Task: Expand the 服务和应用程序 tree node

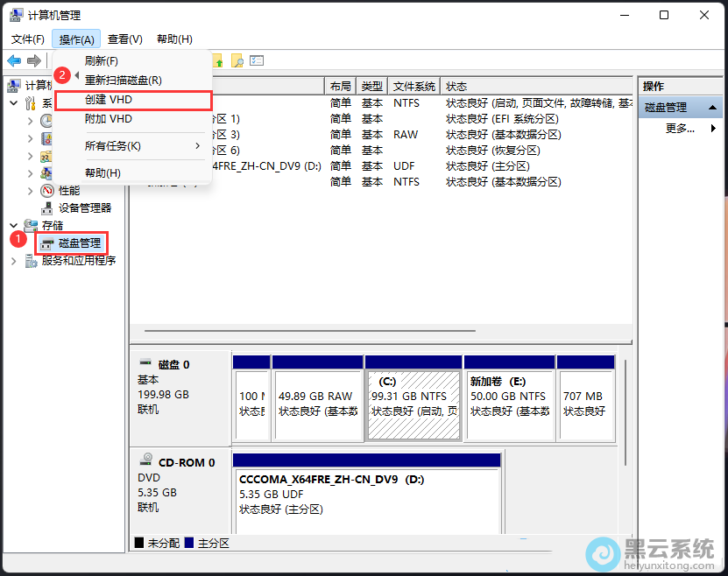Action: [13, 260]
